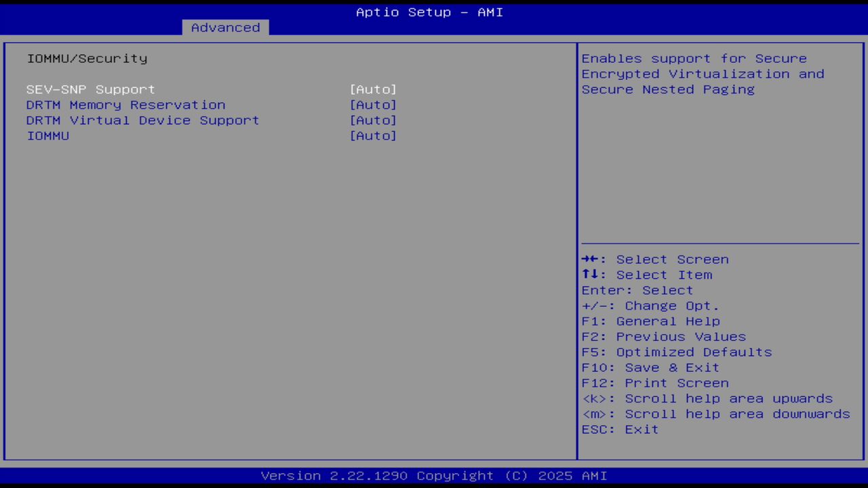The image size is (868, 488).
Task: Select DRTM Memory Reservation setting
Action: tap(126, 105)
